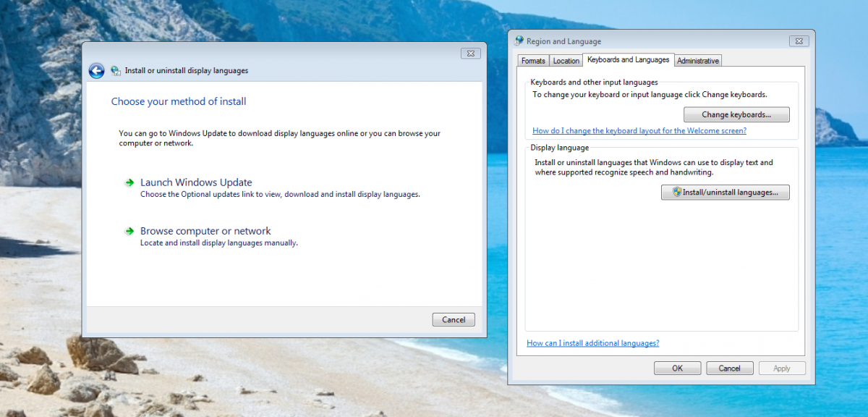Viewport: 868px width, 417px height.
Task: Select the Keyboards and Languages tab
Action: pos(628,59)
